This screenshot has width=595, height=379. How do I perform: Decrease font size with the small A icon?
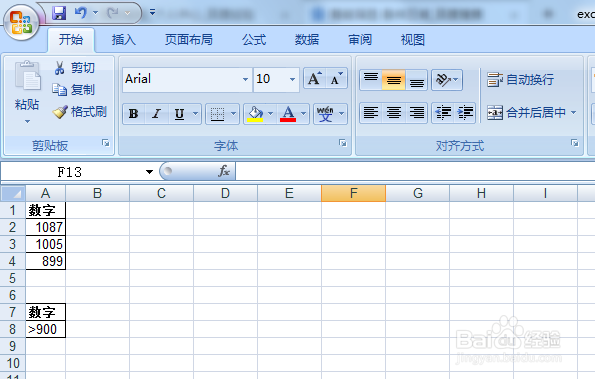(337, 79)
